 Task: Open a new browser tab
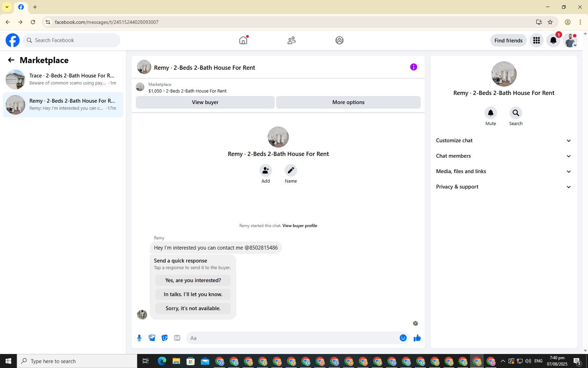pyautogui.click(x=35, y=7)
